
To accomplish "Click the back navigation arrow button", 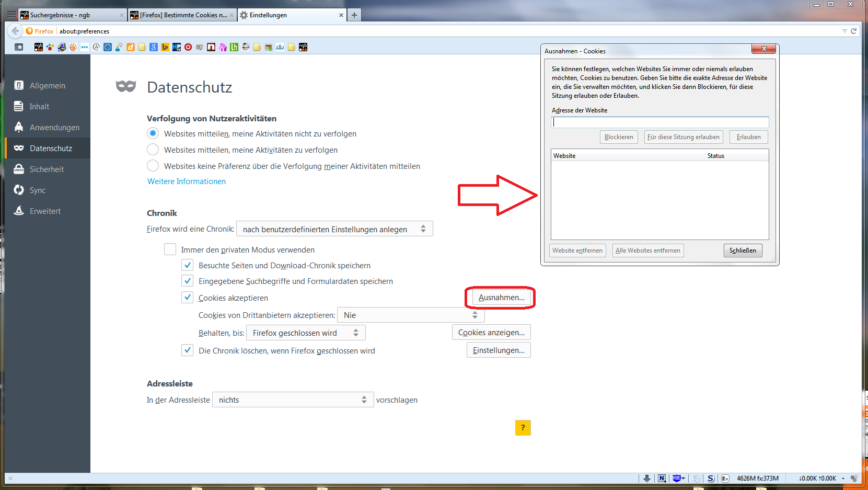I will tap(15, 31).
